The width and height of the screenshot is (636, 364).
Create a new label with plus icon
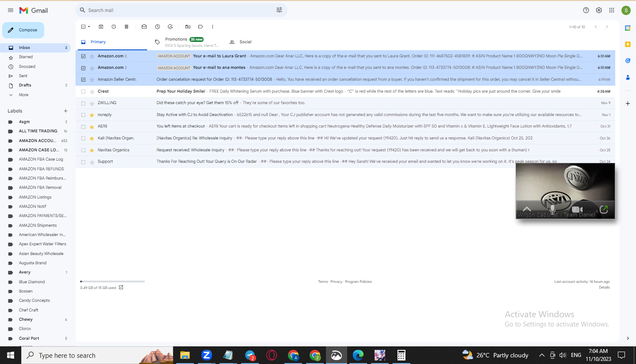(x=66, y=111)
